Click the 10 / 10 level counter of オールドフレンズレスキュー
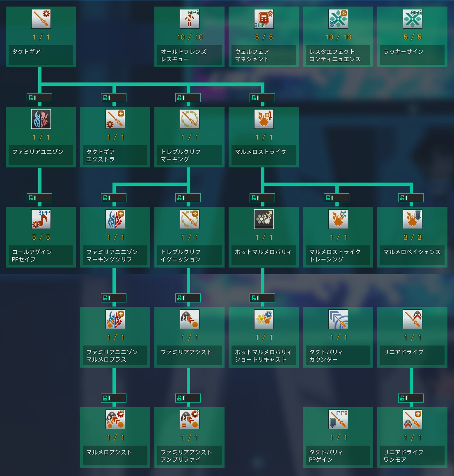The image size is (454, 476). (x=189, y=37)
